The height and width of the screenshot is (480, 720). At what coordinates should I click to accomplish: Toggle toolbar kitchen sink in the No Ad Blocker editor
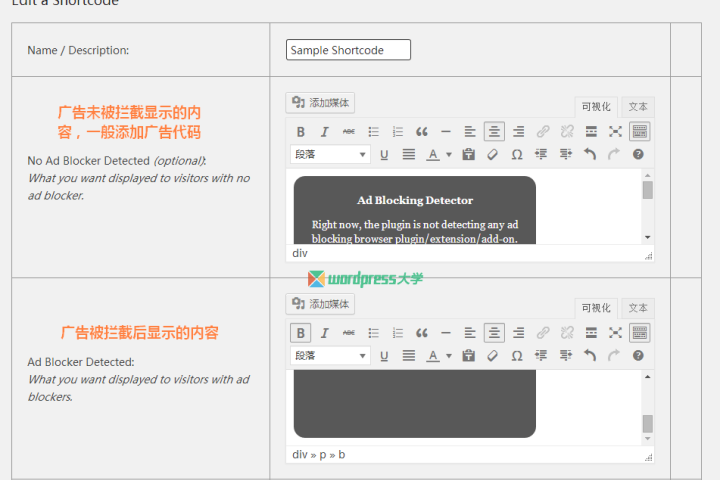(x=640, y=132)
